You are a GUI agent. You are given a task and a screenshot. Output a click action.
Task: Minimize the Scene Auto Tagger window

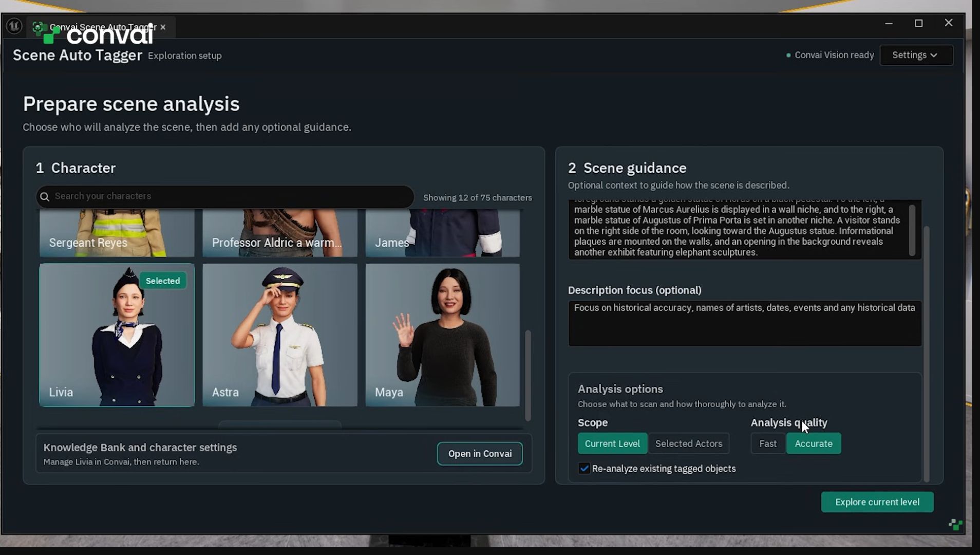889,23
